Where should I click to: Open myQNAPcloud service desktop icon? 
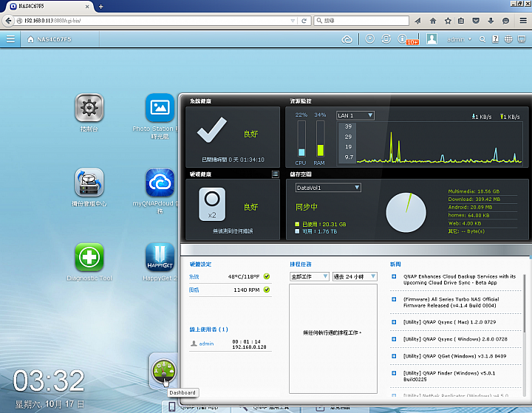click(160, 182)
